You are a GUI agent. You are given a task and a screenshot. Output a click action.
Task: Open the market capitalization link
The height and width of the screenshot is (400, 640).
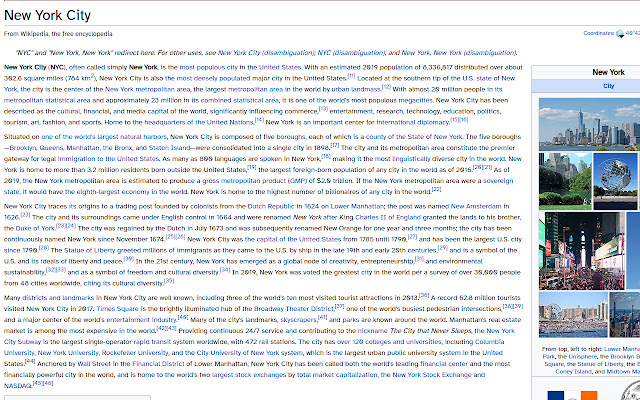(345, 376)
